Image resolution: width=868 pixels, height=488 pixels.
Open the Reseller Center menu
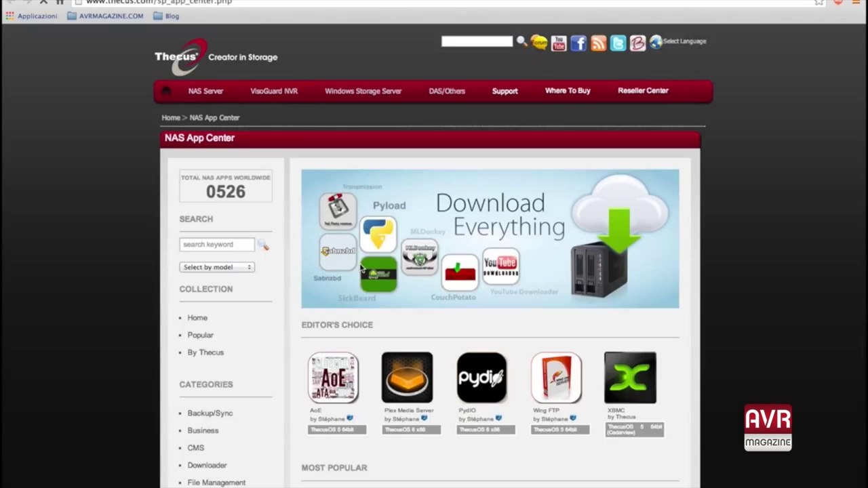(643, 91)
